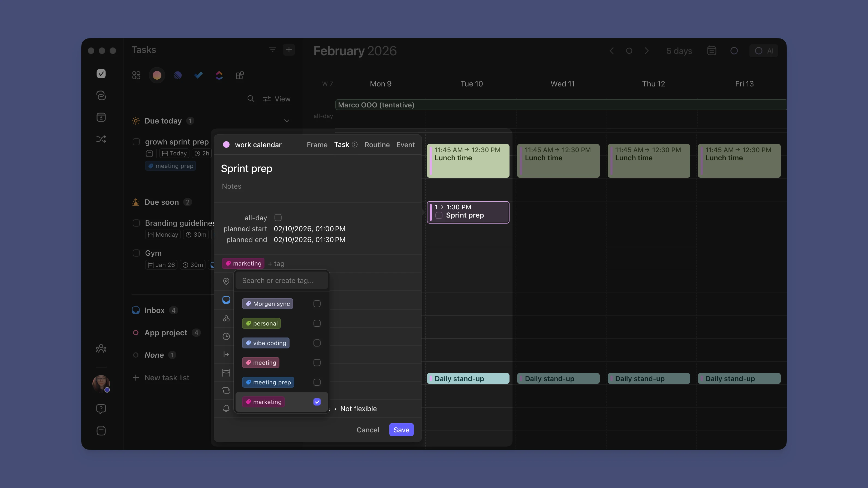Open the 5 days view selector
The width and height of the screenshot is (868, 488).
pos(679,51)
